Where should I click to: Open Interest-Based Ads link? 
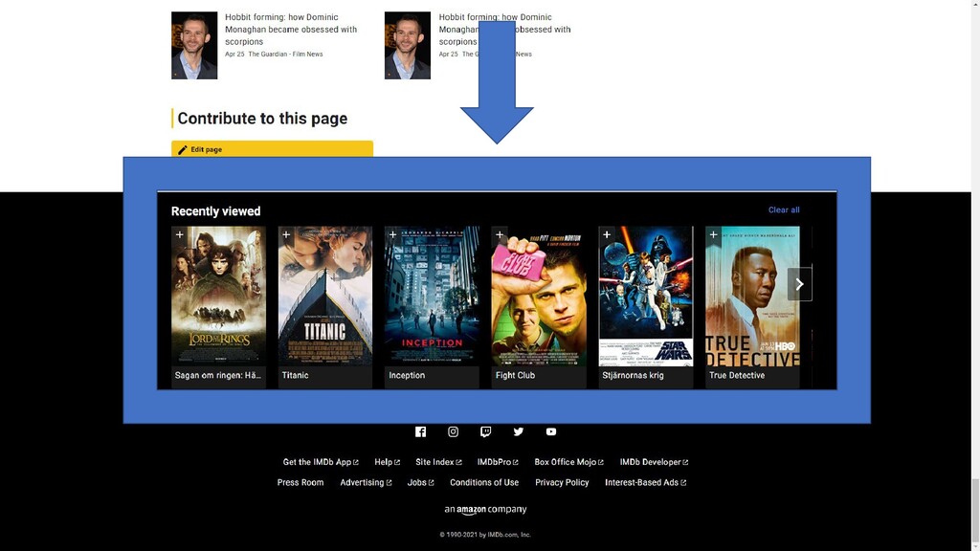(x=646, y=482)
